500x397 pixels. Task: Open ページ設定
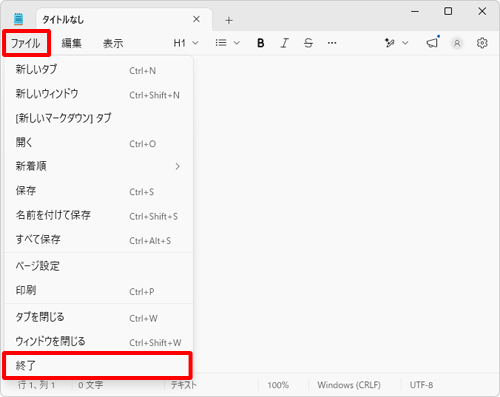(99, 266)
